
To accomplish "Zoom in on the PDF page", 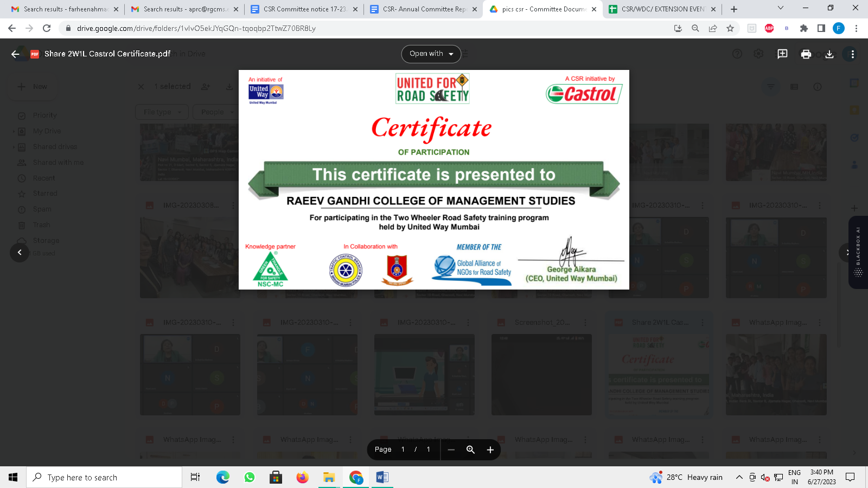I will [490, 450].
